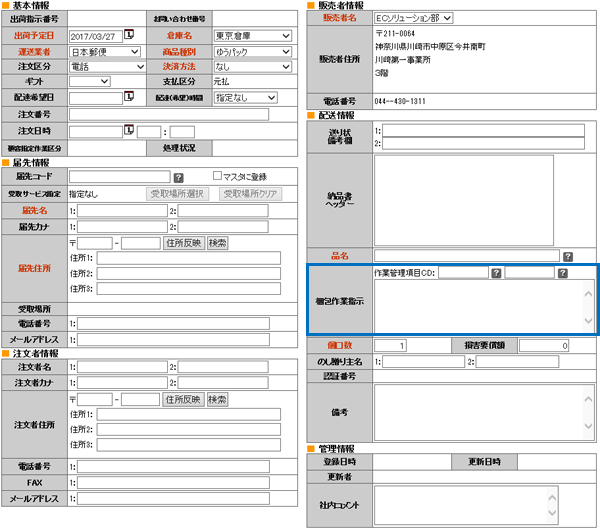Focus the 配達希望日 date field

point(96,98)
